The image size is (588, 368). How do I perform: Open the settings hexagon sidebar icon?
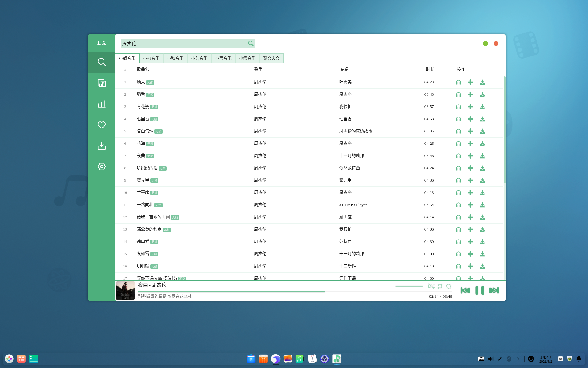(x=102, y=167)
